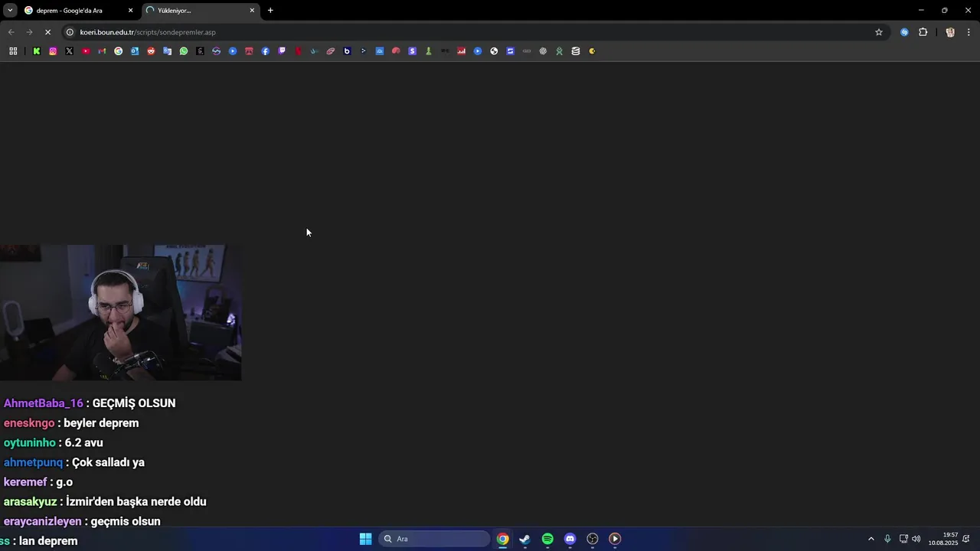Open Discord from the taskbar
The height and width of the screenshot is (551, 980).
570,539
